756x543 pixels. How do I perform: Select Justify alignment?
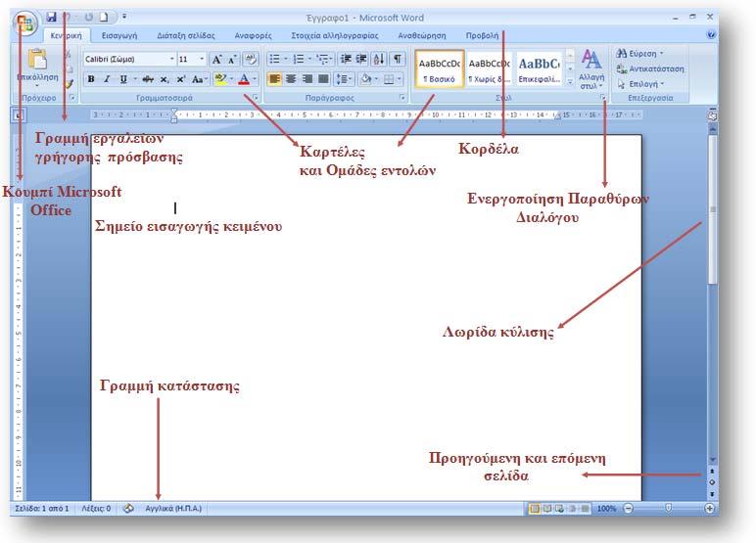click(x=323, y=78)
